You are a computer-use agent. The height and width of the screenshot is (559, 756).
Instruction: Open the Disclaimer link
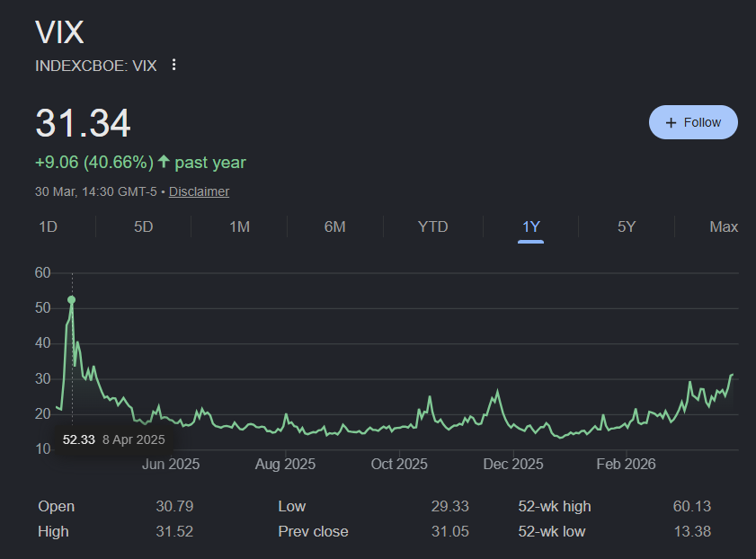(x=199, y=191)
